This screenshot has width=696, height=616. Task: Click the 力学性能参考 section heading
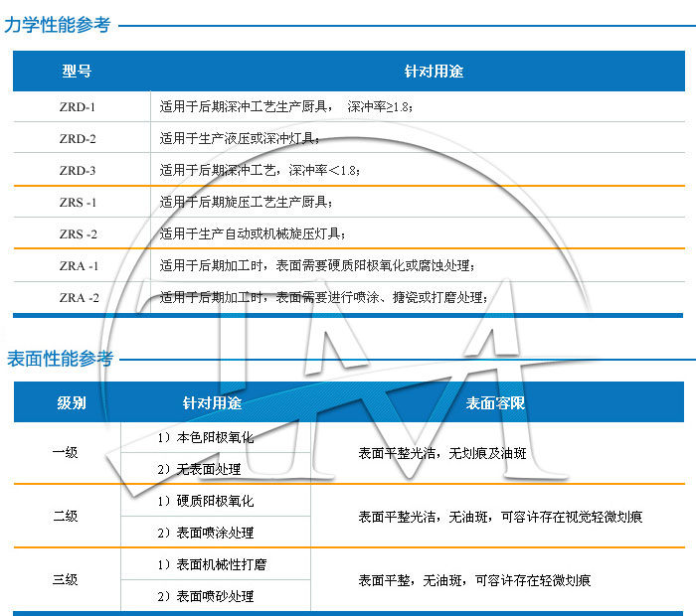pos(58,25)
